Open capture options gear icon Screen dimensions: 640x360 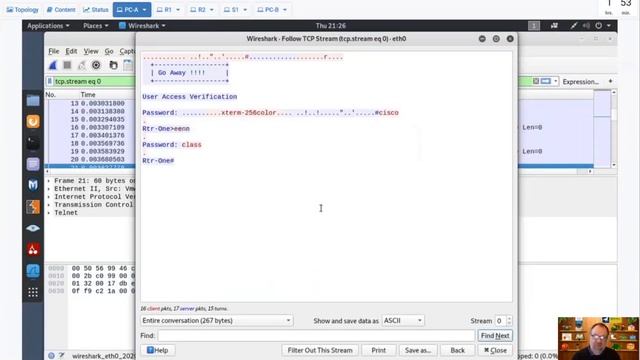click(96, 65)
